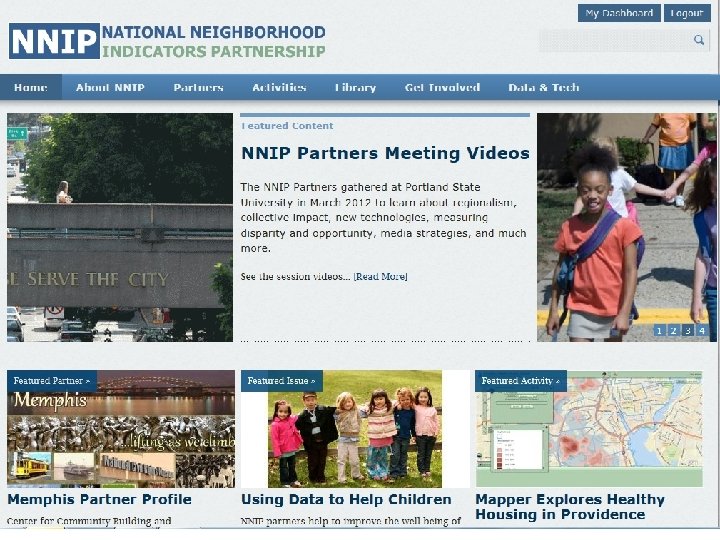Switch to slide 3 of the carousel

pyautogui.click(x=687, y=330)
